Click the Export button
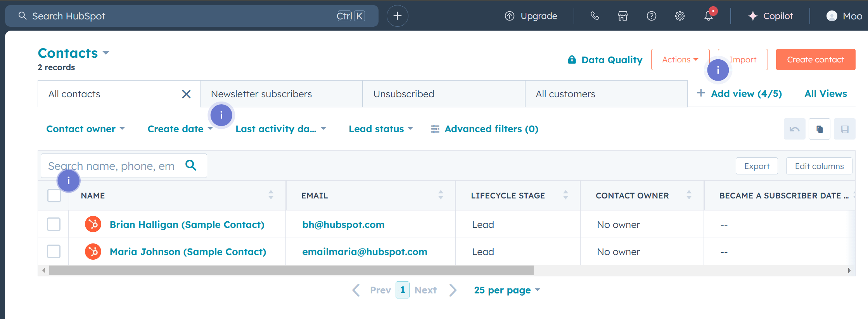The height and width of the screenshot is (319, 868). click(757, 166)
